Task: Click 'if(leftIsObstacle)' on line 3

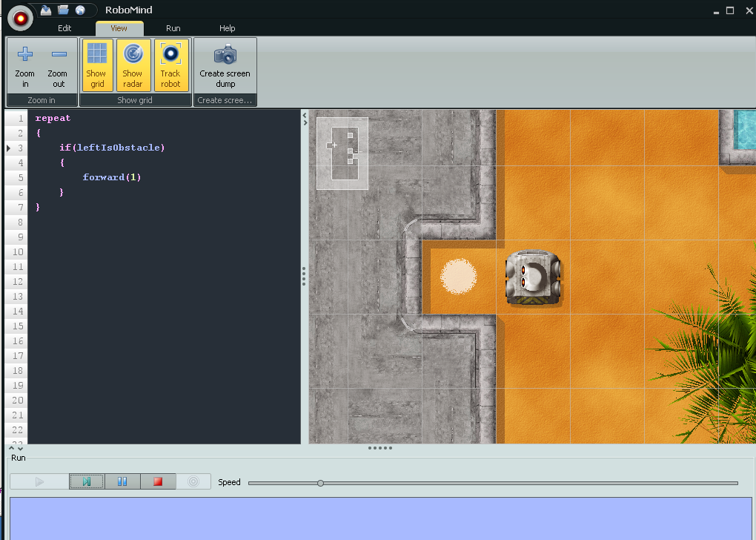Action: click(x=112, y=148)
